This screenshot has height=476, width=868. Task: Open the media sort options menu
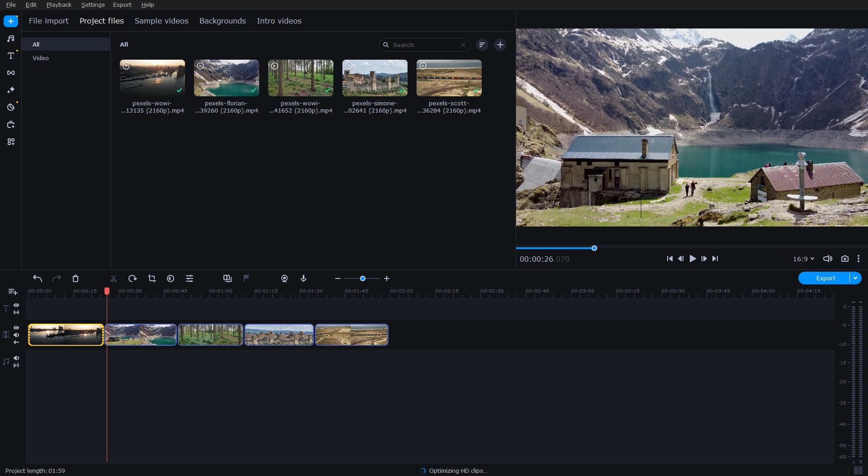click(482, 45)
